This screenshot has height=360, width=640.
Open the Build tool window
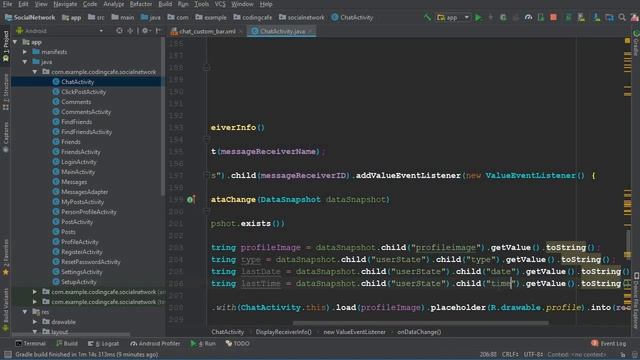pos(67,344)
